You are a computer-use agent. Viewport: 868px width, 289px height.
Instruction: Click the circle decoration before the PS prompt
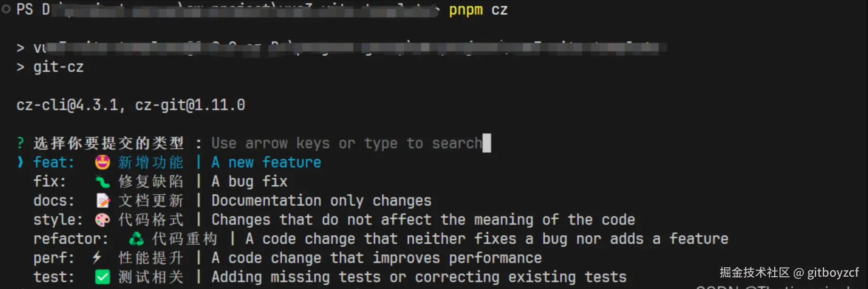point(6,9)
